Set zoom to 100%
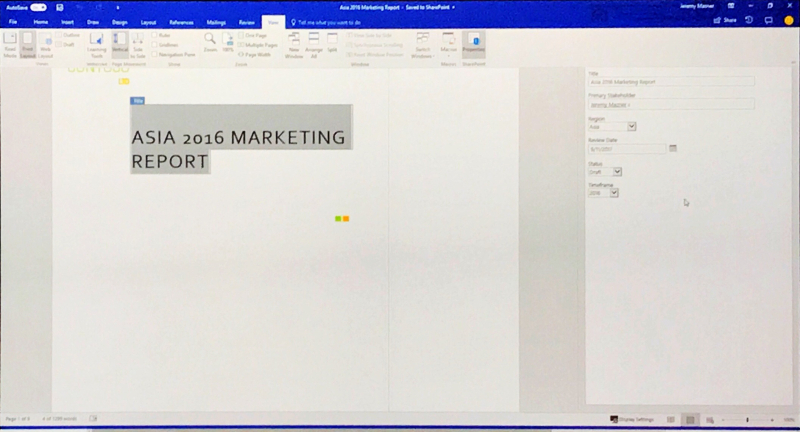The image size is (800, 432). pyautogui.click(x=228, y=43)
